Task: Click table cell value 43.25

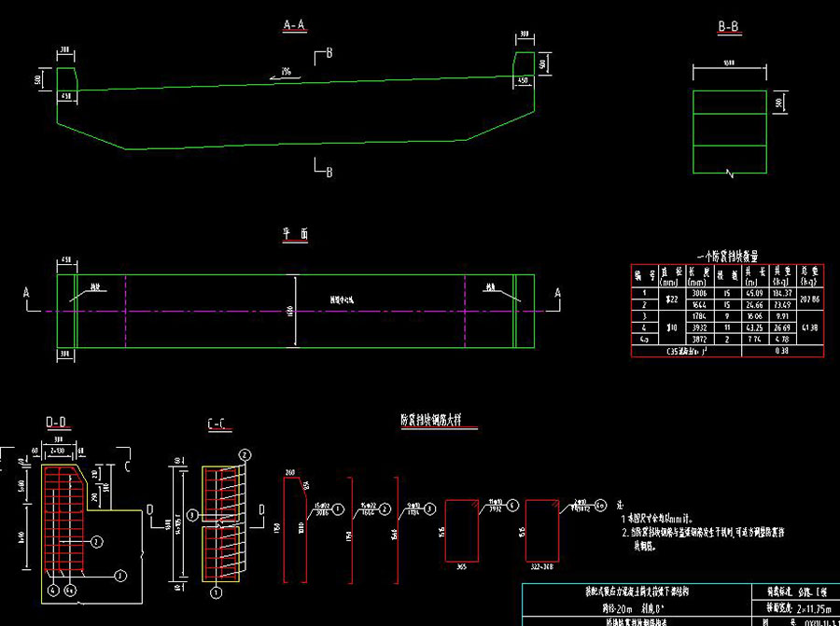Action: tap(754, 327)
